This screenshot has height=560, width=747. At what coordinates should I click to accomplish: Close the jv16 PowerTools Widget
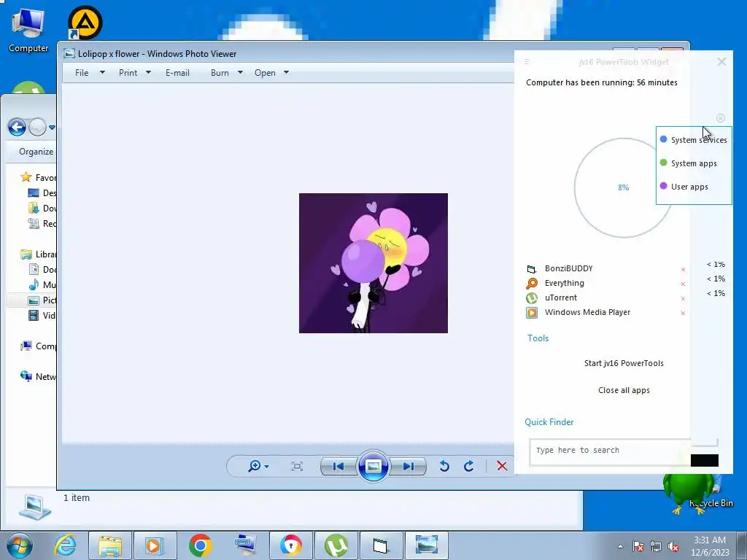721,62
